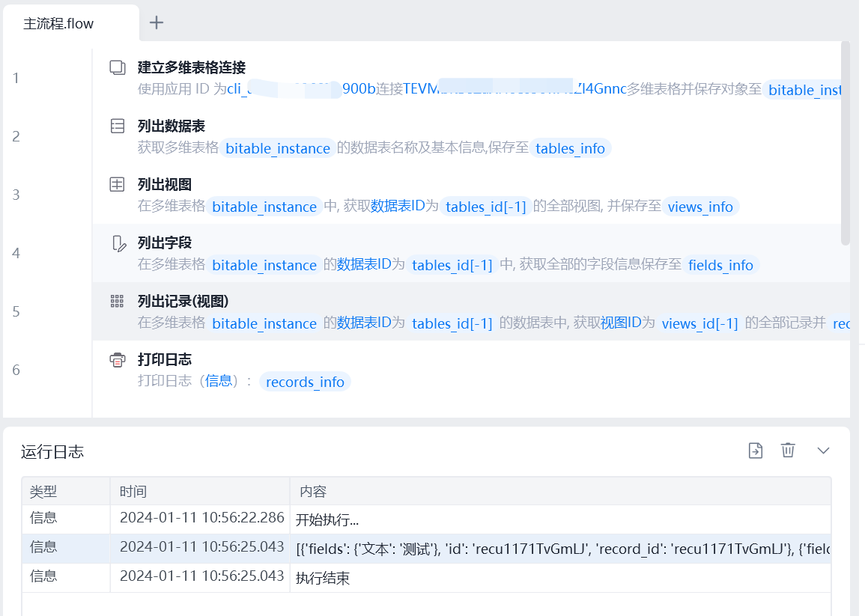Screen dimensions: 865x616
Task: Click the records_info variable in 打印日志 step
Action: pos(305,382)
